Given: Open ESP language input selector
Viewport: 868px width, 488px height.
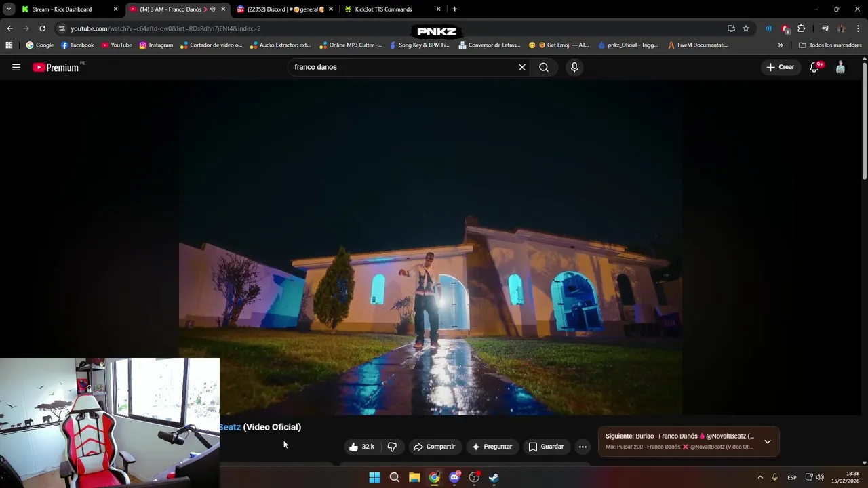Looking at the screenshot, I should coord(792,477).
